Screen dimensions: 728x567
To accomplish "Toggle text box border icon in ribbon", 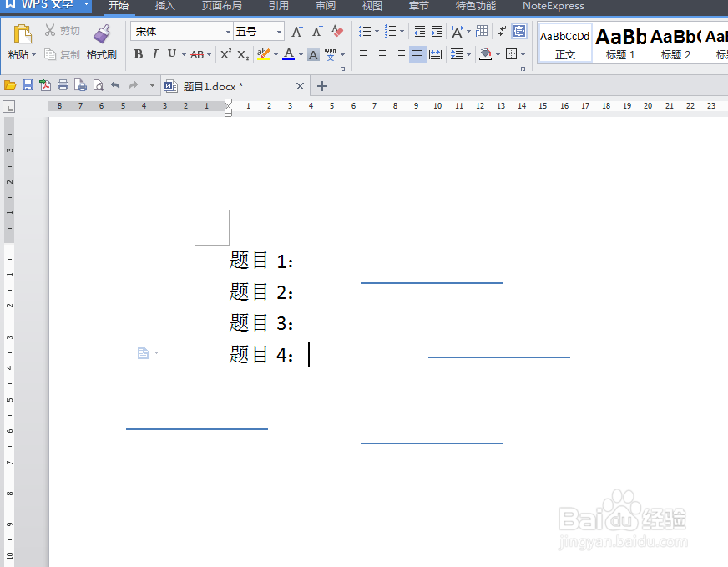I will tap(519, 31).
